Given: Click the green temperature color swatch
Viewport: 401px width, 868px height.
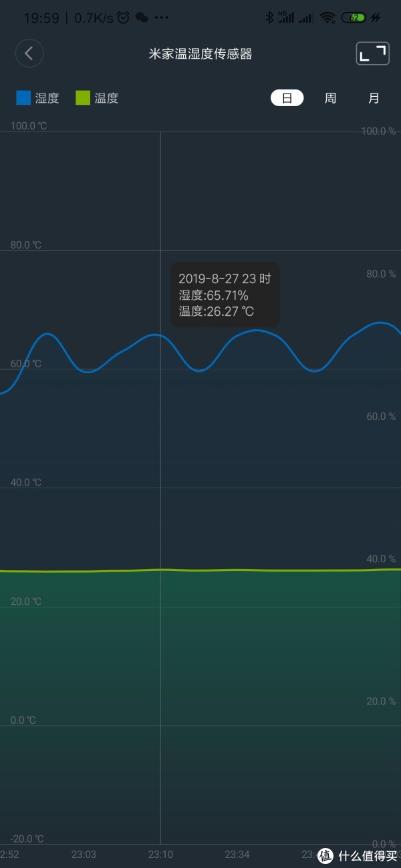Looking at the screenshot, I should [x=82, y=98].
